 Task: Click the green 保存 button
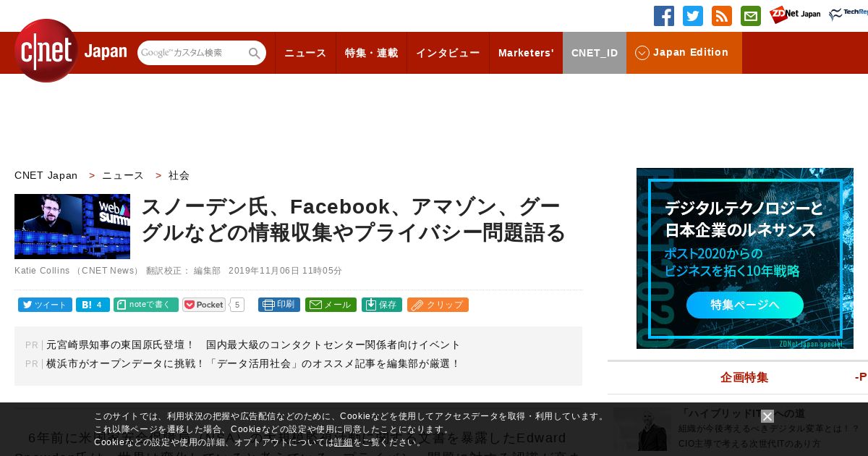point(382,305)
